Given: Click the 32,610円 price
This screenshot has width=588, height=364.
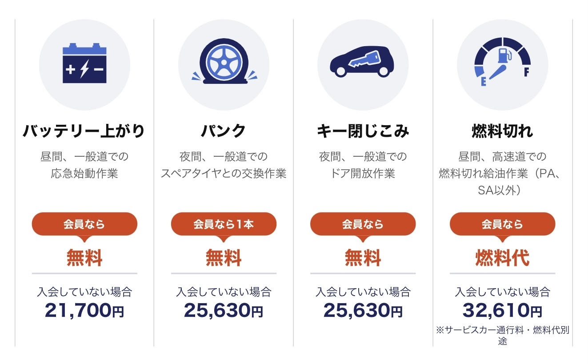Looking at the screenshot, I should (503, 310).
